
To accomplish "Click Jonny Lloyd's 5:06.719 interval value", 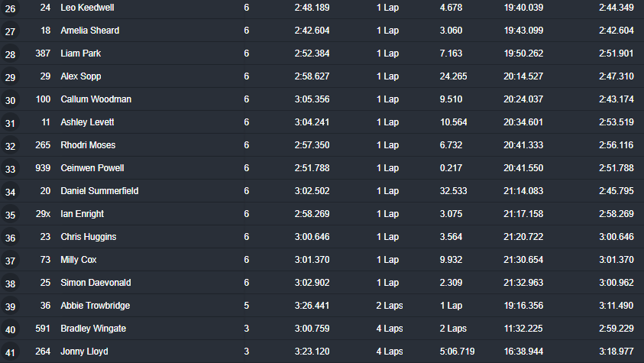I will click(x=458, y=352).
